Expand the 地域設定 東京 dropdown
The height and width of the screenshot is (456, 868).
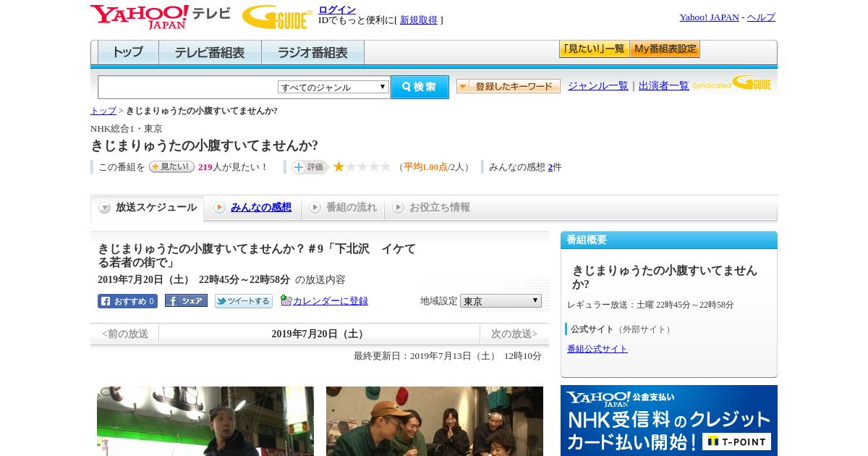[501, 300]
